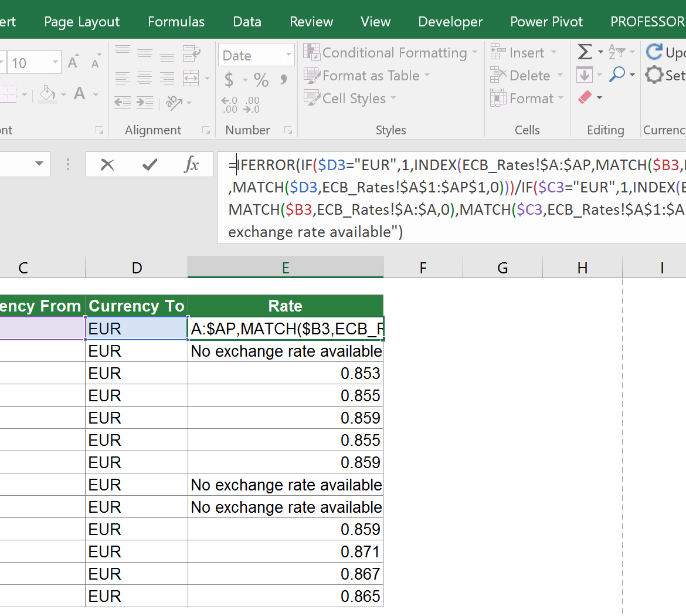
Task: Open Settings via the gear icon
Action: pos(654,75)
